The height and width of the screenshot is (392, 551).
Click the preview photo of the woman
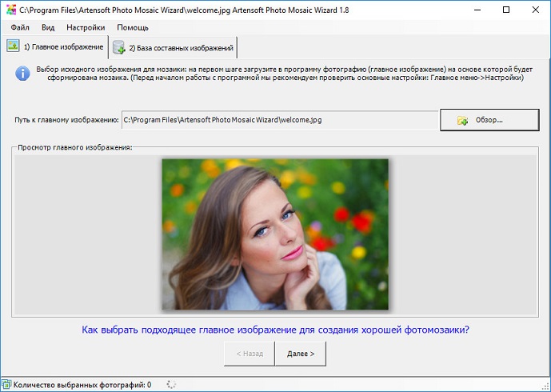[275, 234]
